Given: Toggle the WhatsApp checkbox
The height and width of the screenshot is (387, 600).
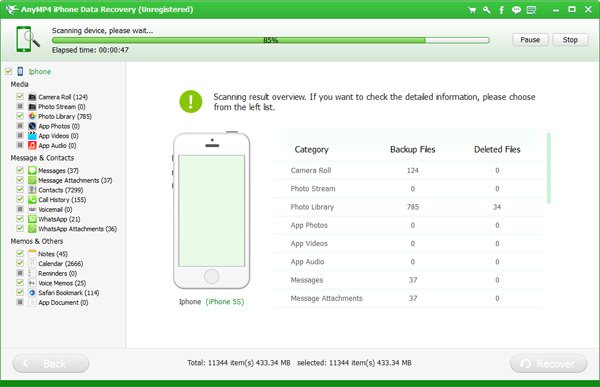Looking at the screenshot, I should coord(20,219).
